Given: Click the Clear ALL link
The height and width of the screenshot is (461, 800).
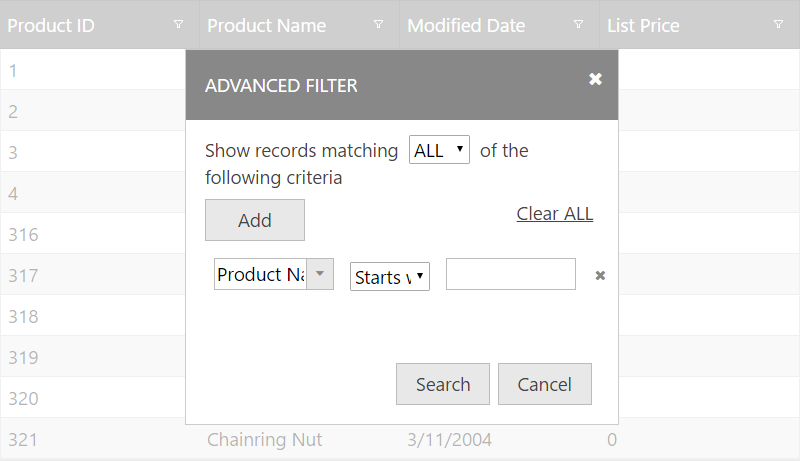Looking at the screenshot, I should point(554,214).
